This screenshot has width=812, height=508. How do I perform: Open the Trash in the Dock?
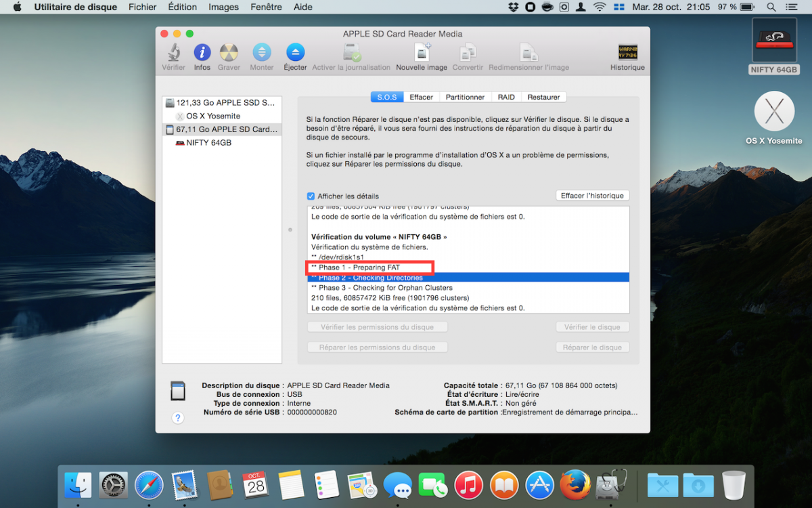pos(734,485)
